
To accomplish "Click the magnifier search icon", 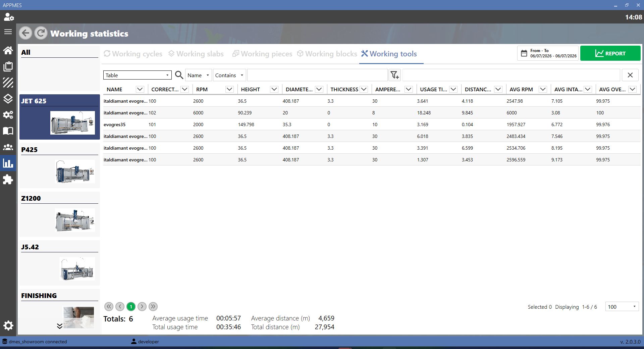I will point(179,75).
